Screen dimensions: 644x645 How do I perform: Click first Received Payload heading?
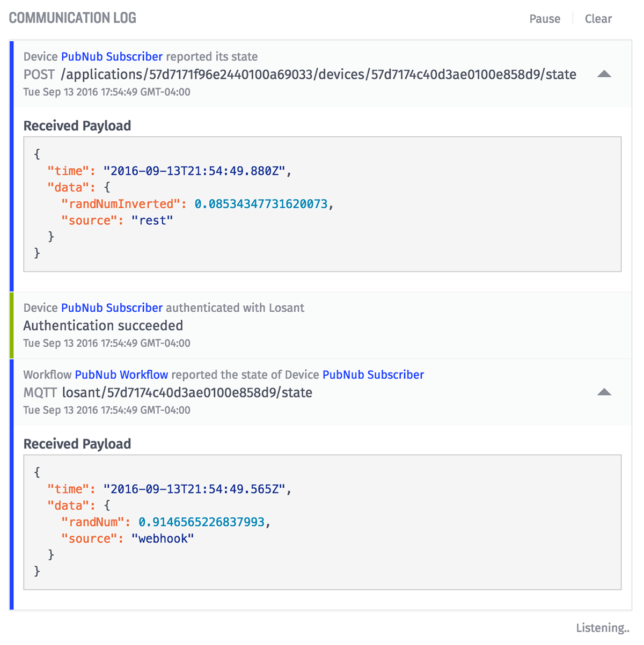[77, 126]
